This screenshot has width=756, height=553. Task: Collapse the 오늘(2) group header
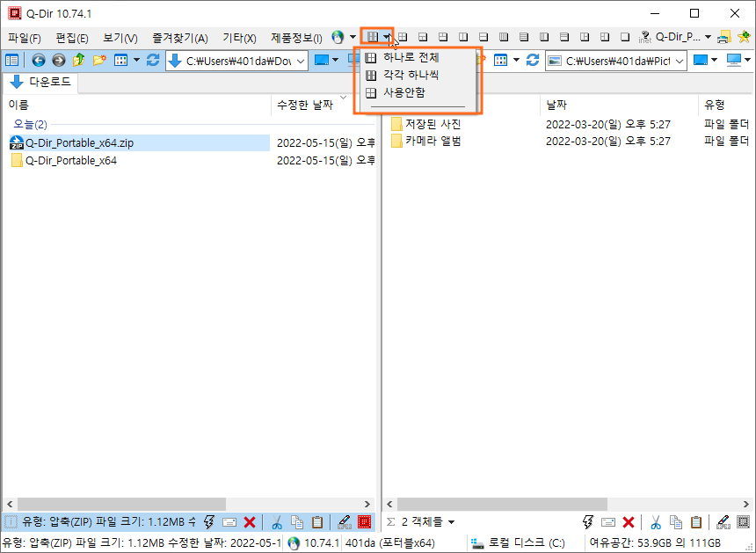point(30,124)
